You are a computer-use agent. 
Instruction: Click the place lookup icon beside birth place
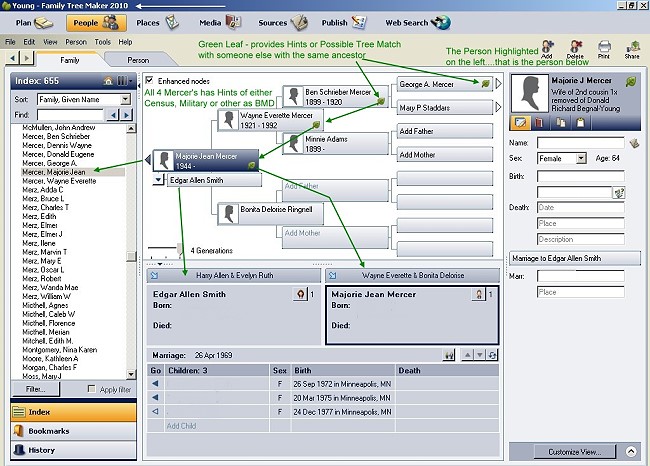(619, 192)
